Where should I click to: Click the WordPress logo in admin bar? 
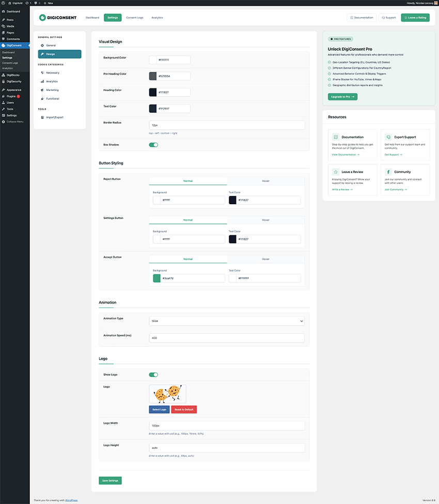3,3
